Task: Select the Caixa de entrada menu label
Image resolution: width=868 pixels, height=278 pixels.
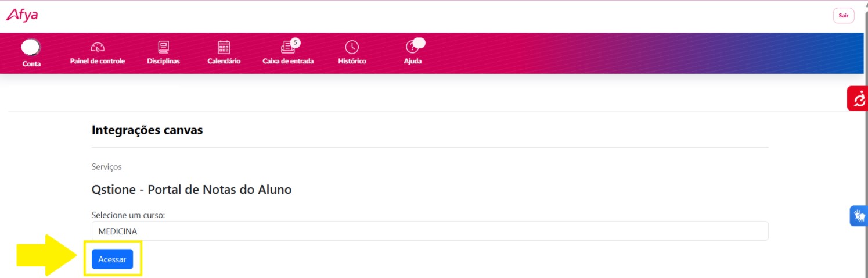Action: [x=288, y=61]
